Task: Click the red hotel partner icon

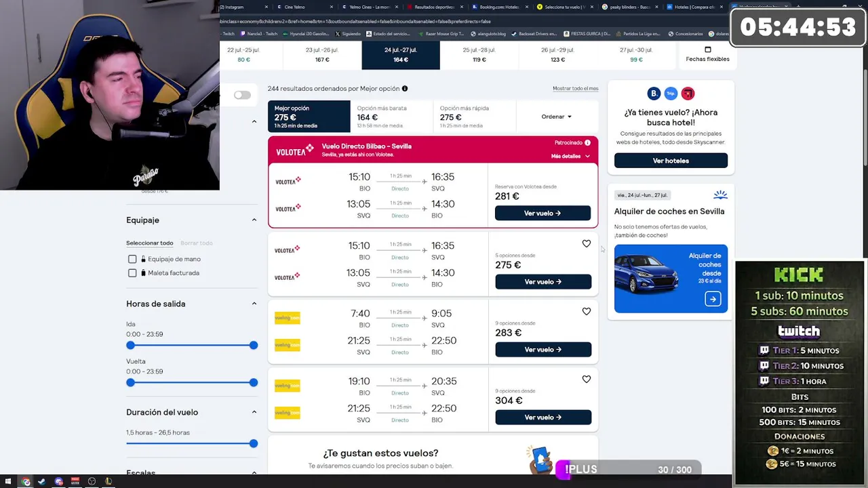Action: 688,94
